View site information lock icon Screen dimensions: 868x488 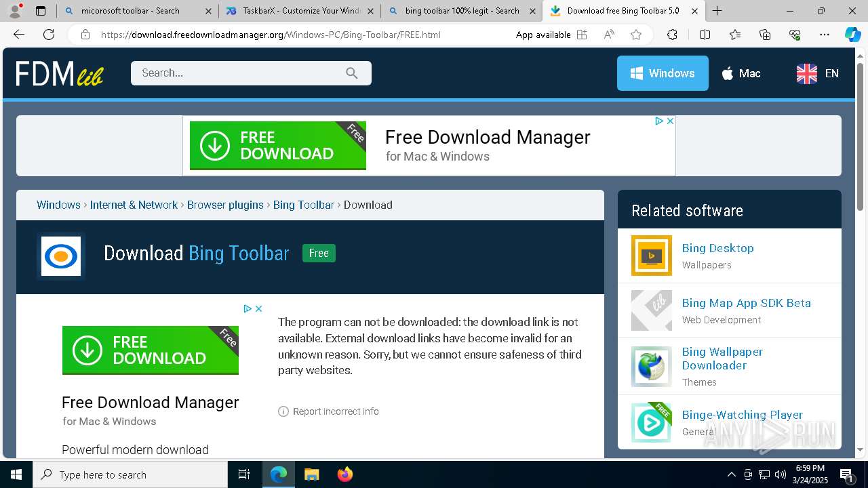click(85, 35)
